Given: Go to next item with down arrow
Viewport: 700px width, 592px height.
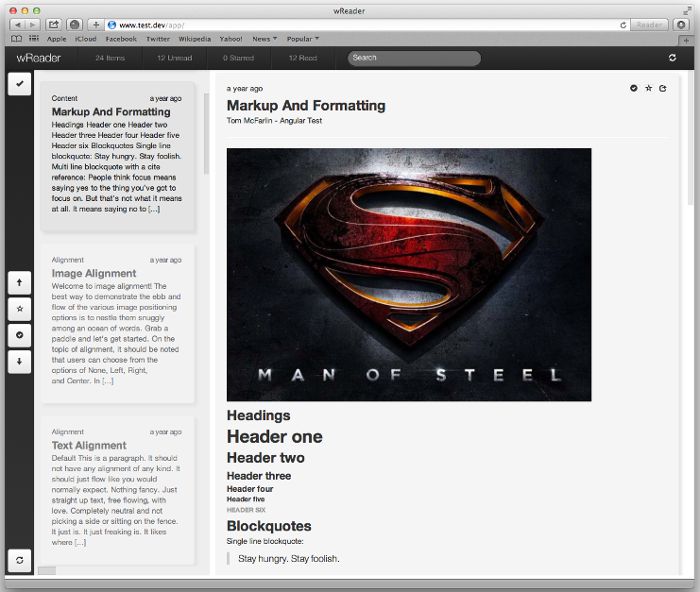Looking at the screenshot, I should [x=20, y=361].
